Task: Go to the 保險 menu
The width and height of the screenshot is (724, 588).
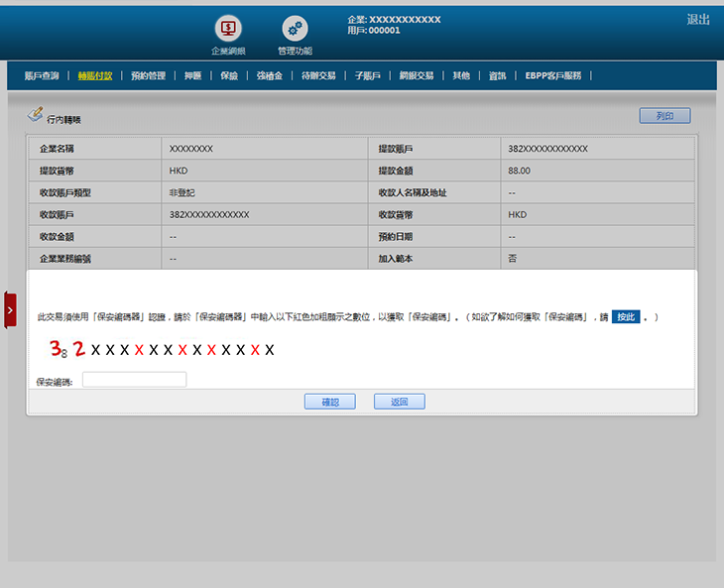Action: 229,75
